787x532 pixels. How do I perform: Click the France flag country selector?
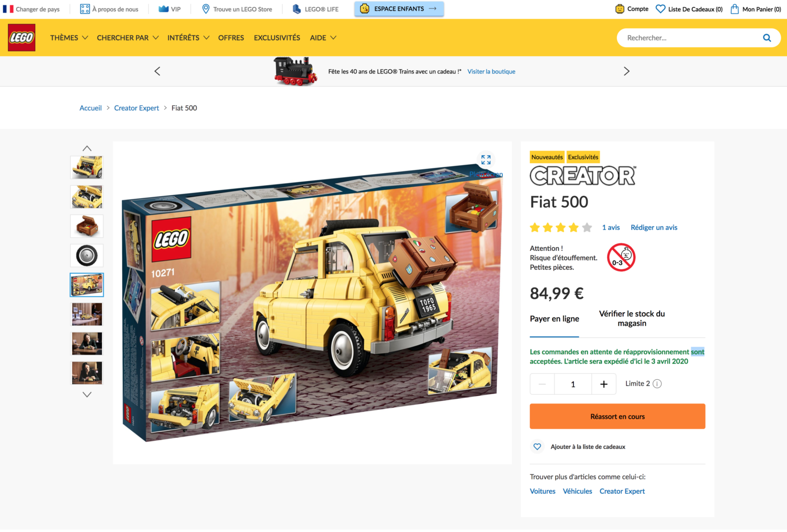tap(8, 9)
